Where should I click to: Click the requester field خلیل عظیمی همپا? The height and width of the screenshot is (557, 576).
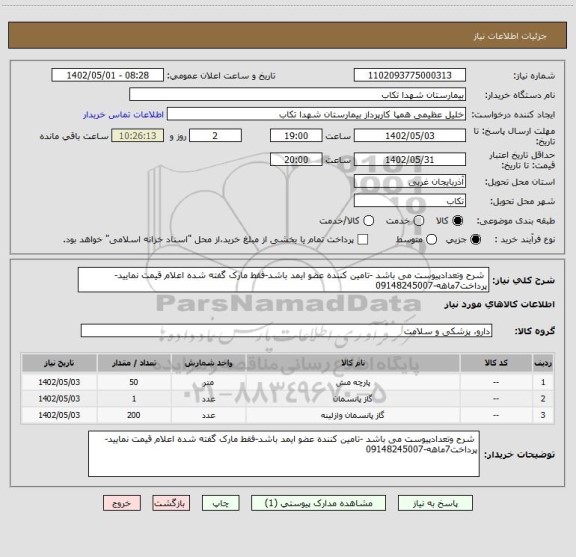316,114
